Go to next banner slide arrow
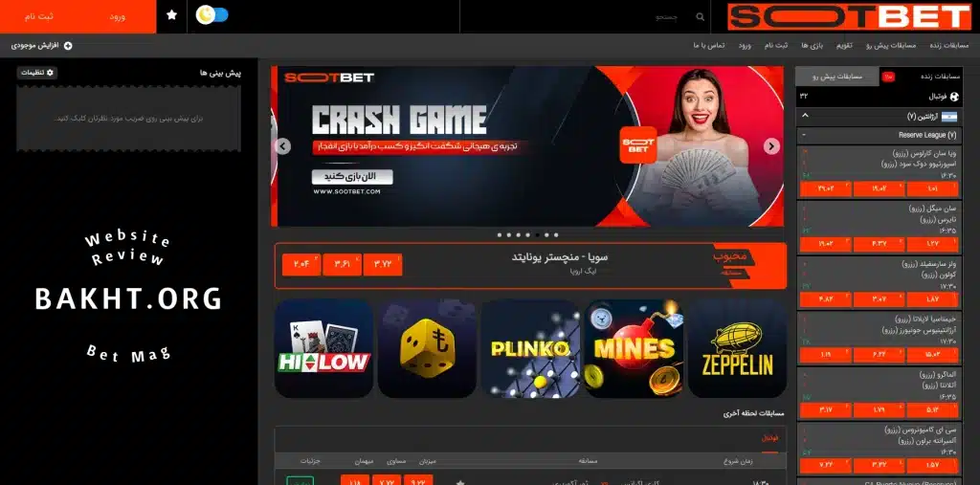This screenshot has width=980, height=485. point(770,146)
